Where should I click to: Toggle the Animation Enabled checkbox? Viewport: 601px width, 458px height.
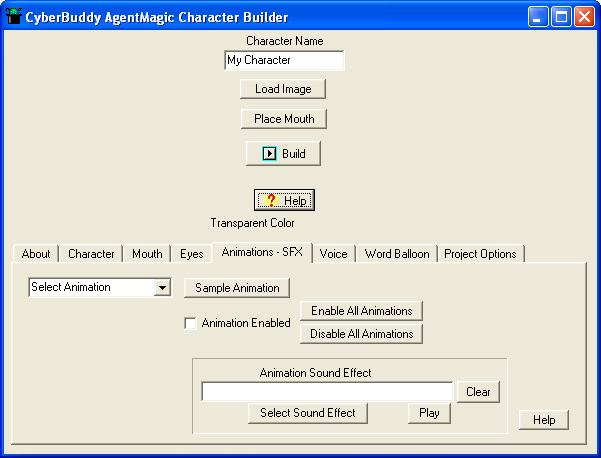click(x=190, y=324)
